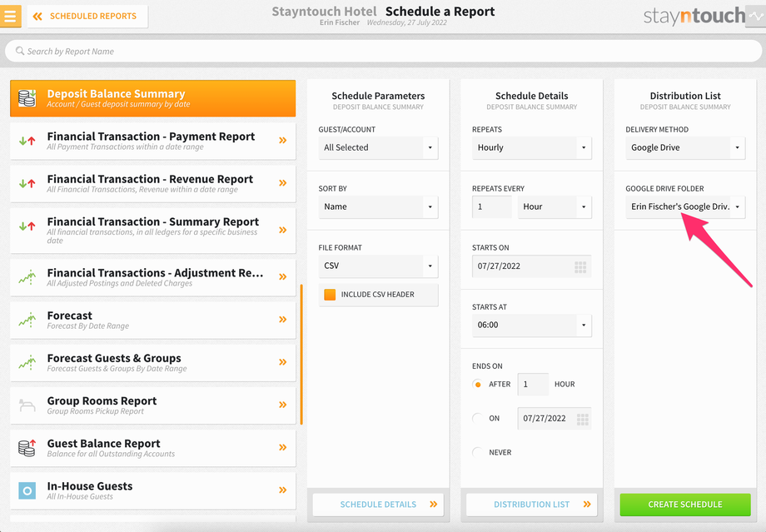Open calendar picker for Ends On date

click(x=582, y=419)
